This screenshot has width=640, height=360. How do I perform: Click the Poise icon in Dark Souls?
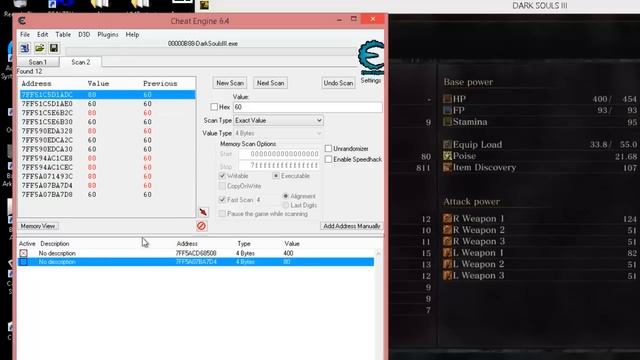447,156
